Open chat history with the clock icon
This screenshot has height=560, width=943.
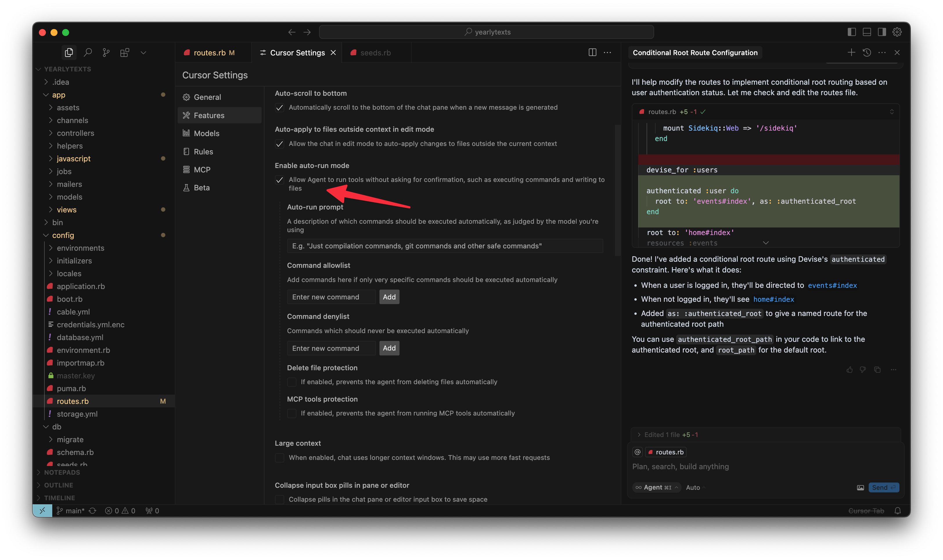click(867, 53)
